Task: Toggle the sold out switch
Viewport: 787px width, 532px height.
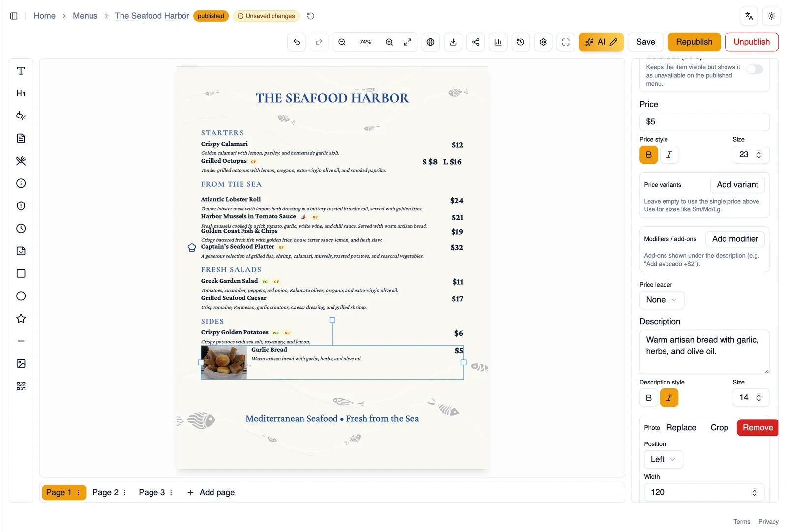Action: click(755, 69)
